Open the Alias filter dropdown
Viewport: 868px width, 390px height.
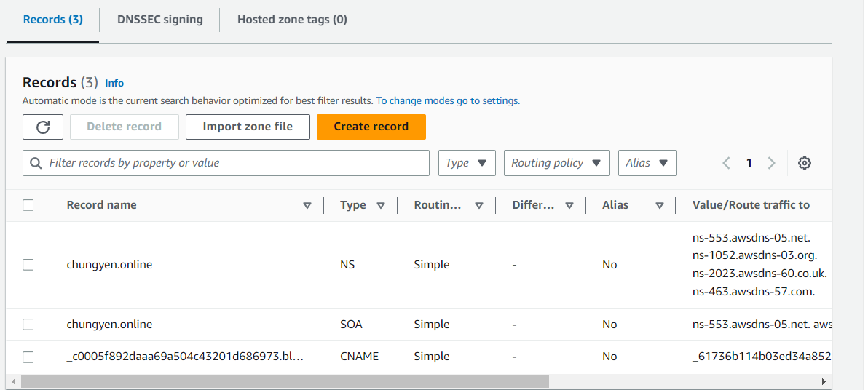(x=647, y=163)
